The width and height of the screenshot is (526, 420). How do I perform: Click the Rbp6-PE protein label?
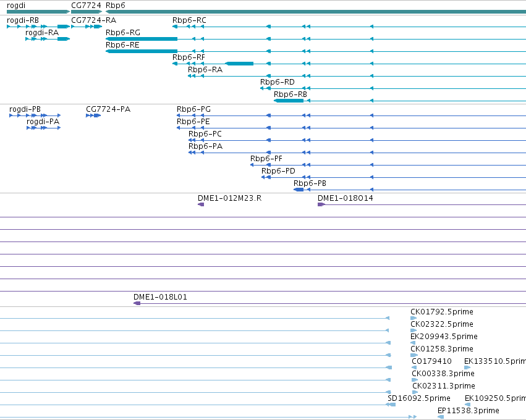point(193,122)
